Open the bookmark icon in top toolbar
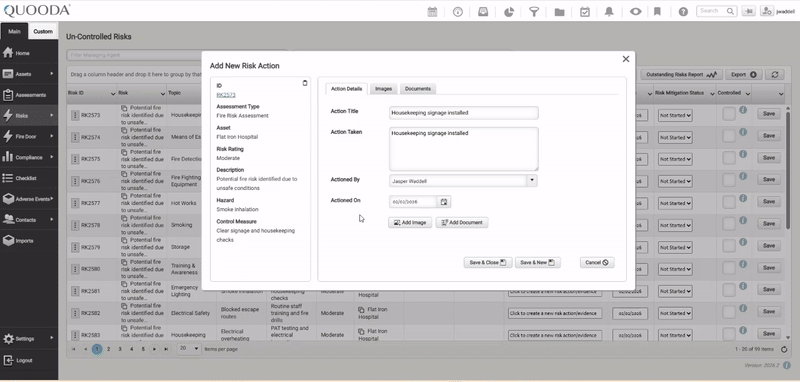Screen dimensions: 800x382 657,12
